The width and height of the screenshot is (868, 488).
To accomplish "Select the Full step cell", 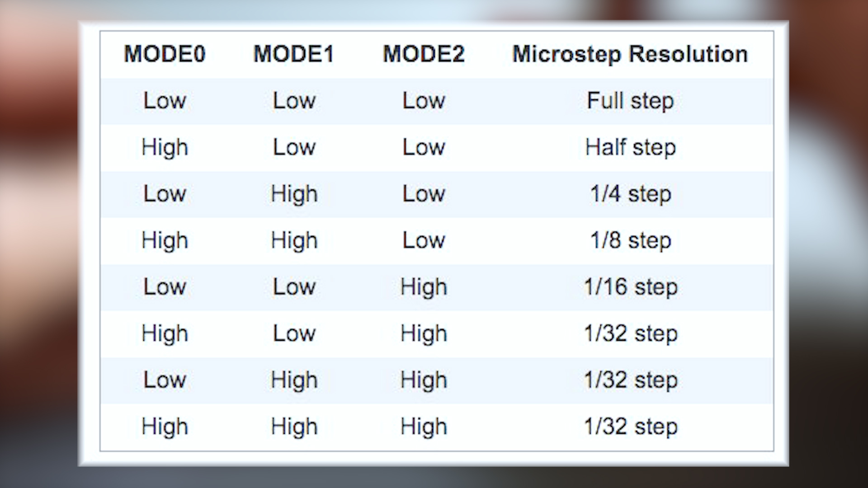I will coord(630,101).
